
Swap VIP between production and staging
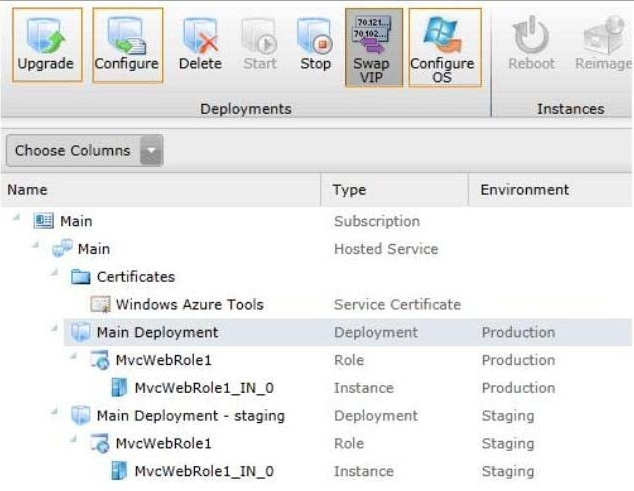tap(374, 48)
